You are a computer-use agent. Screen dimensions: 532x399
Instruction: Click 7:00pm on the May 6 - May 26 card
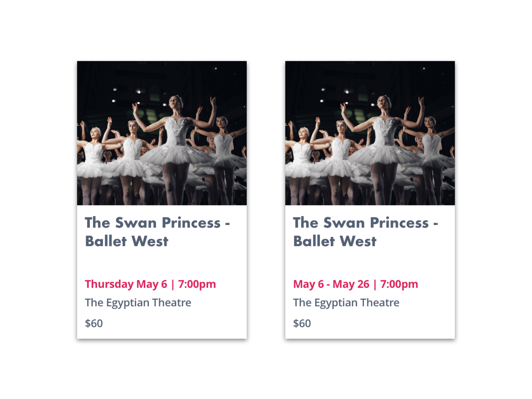coord(399,284)
